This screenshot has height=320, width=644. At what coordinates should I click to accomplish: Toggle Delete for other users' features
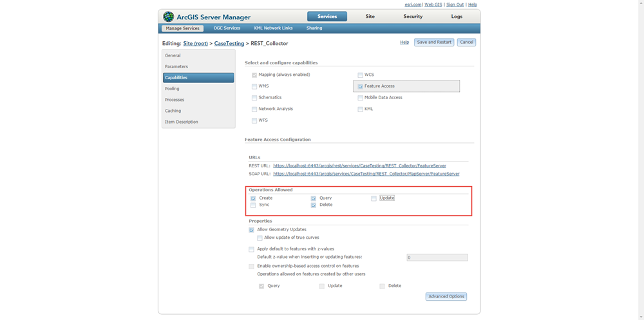click(383, 287)
